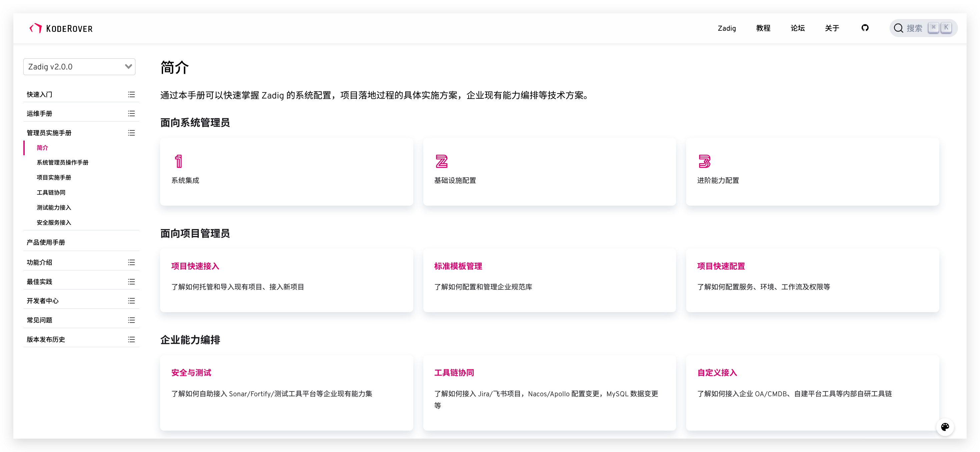
Task: Open 测试能力接入 in the sidebar
Action: (x=54, y=208)
